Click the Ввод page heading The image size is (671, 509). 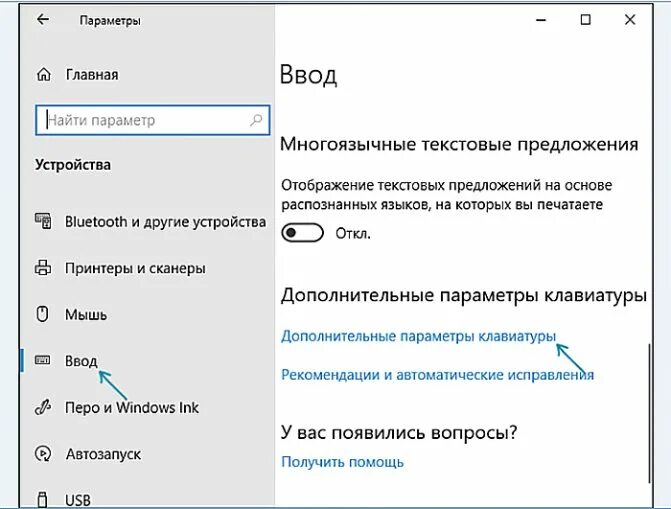click(308, 75)
